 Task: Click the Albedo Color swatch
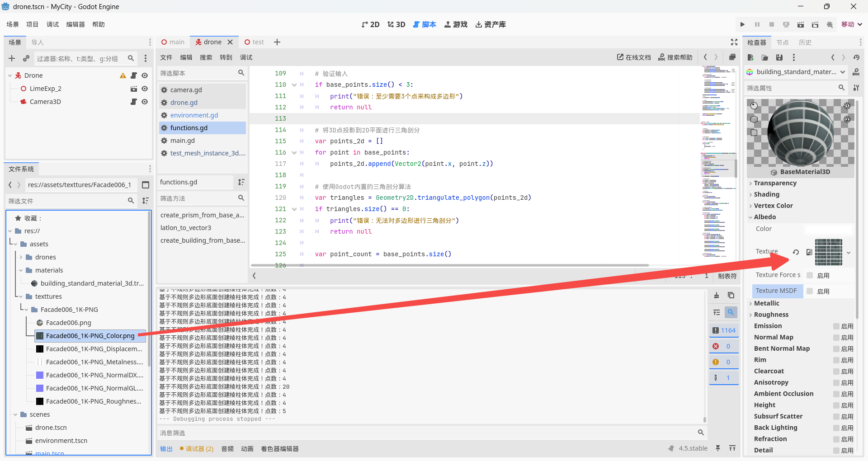(829, 229)
